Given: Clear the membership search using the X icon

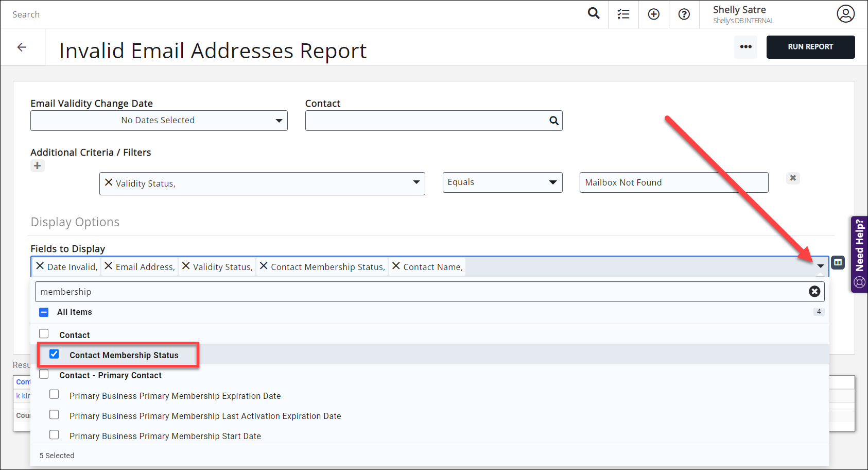Looking at the screenshot, I should pyautogui.click(x=814, y=291).
